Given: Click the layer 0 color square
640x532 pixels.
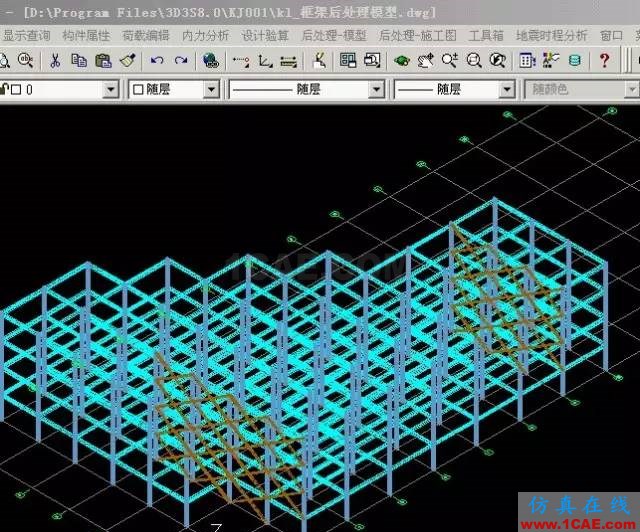Looking at the screenshot, I should click(16, 89).
